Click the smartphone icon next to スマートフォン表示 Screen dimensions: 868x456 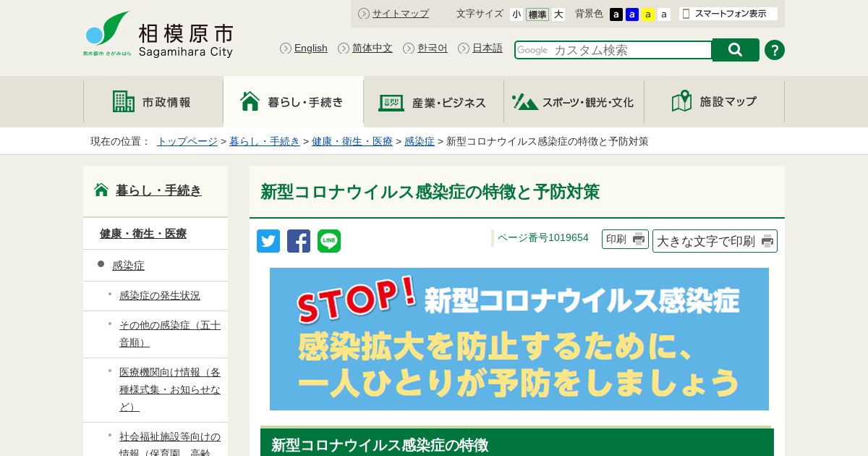(686, 14)
